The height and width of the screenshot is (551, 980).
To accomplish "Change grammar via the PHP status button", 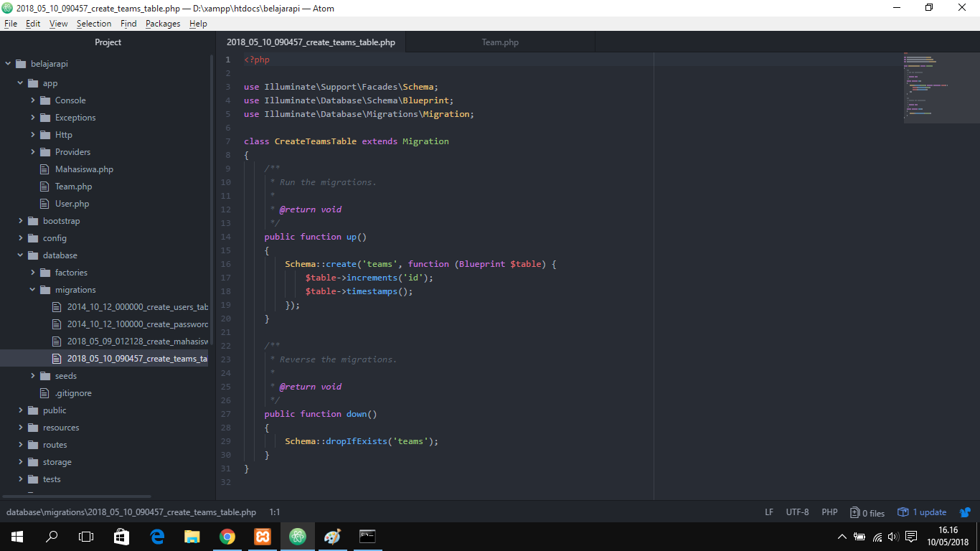I will click(829, 512).
